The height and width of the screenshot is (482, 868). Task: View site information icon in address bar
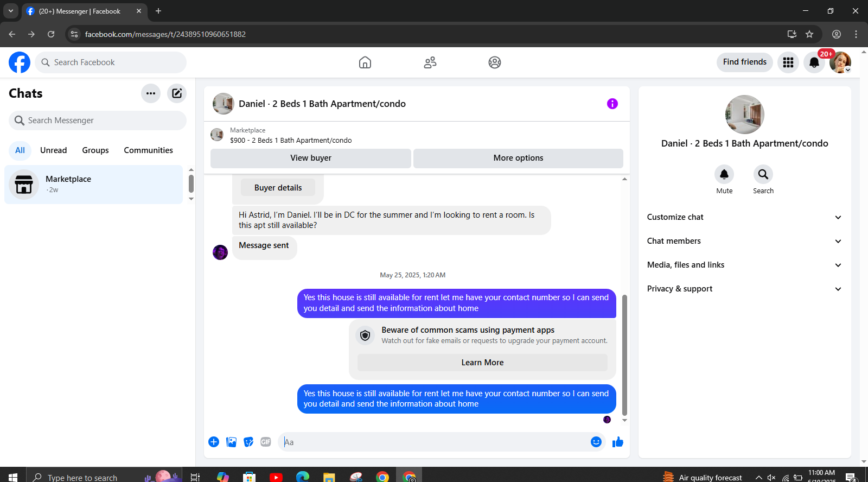point(75,34)
